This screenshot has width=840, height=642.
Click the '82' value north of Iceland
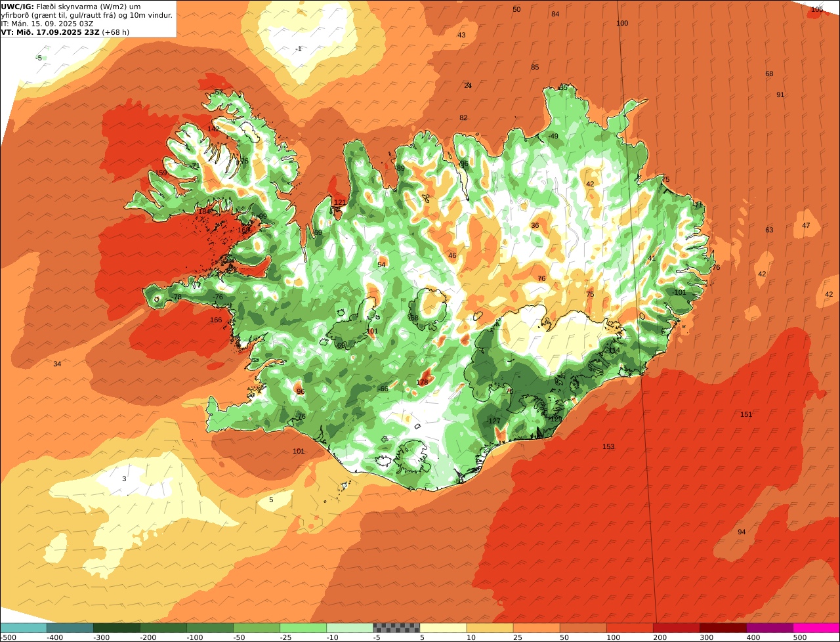point(463,118)
